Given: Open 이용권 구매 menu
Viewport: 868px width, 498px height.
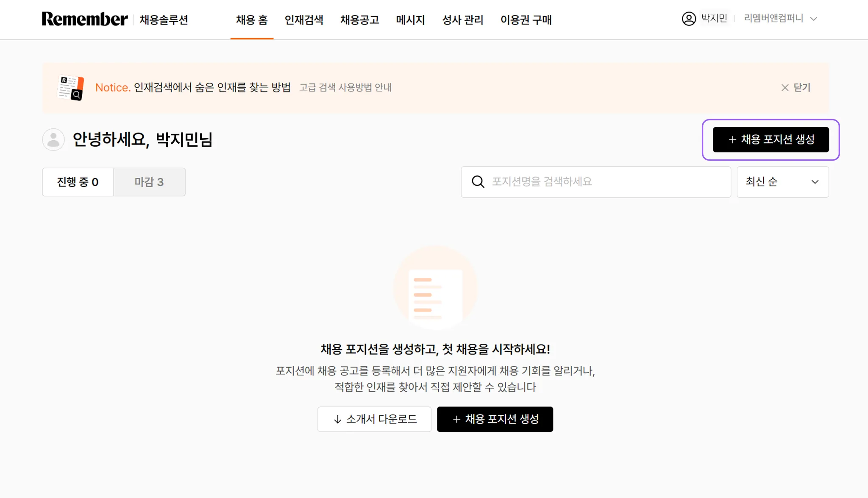Looking at the screenshot, I should click(526, 20).
